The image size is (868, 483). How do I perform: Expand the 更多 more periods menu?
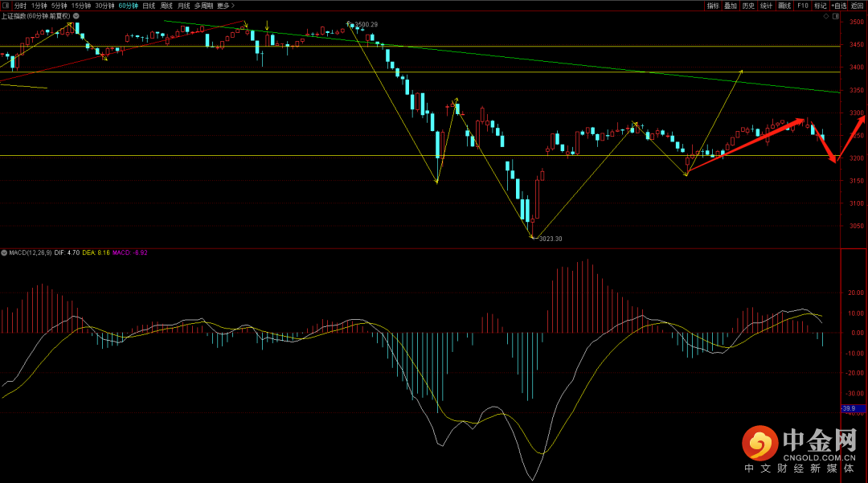[226, 6]
